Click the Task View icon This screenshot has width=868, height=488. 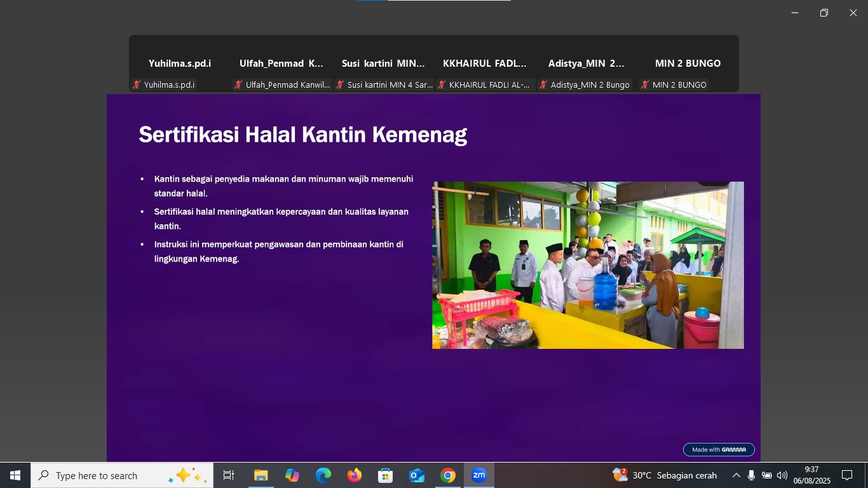click(229, 475)
